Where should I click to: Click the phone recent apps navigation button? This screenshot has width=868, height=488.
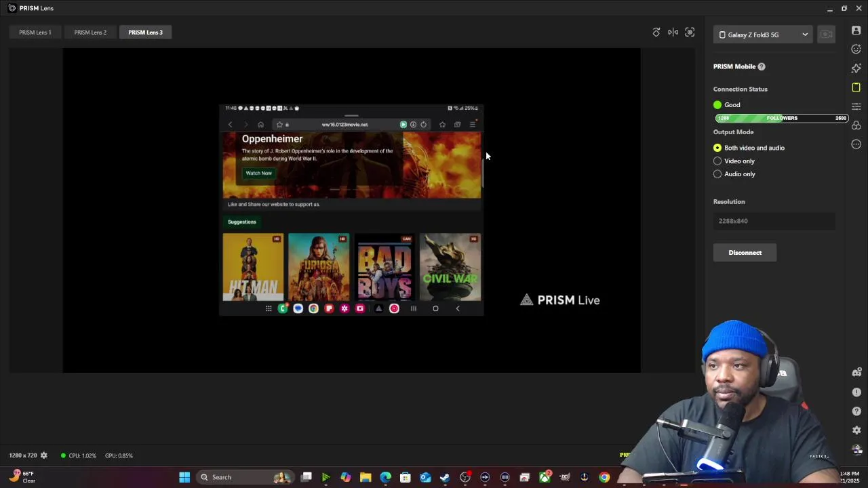tap(413, 308)
